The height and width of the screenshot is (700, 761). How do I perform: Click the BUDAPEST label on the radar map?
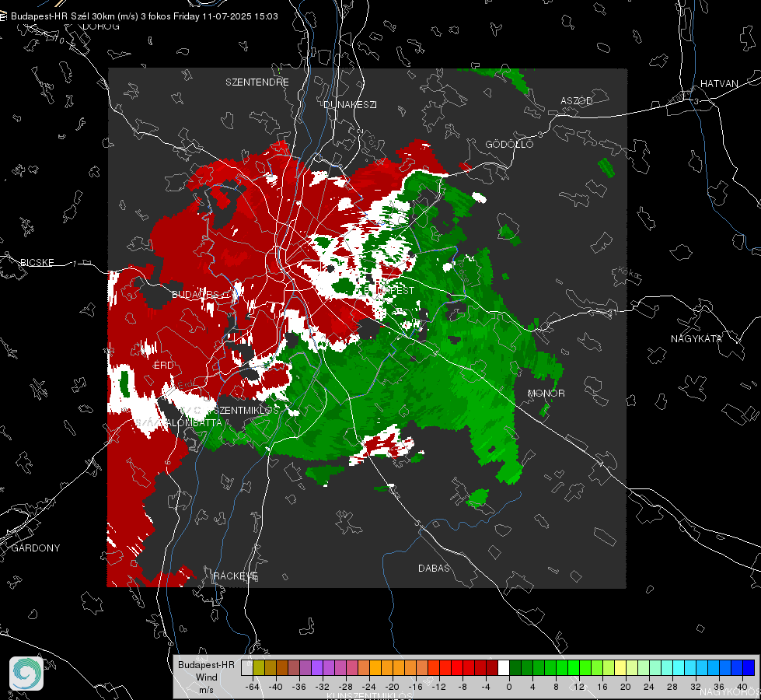coord(389,290)
